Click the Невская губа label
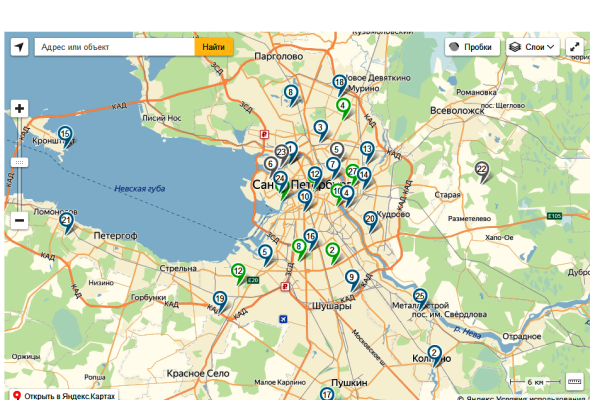 coord(140,188)
